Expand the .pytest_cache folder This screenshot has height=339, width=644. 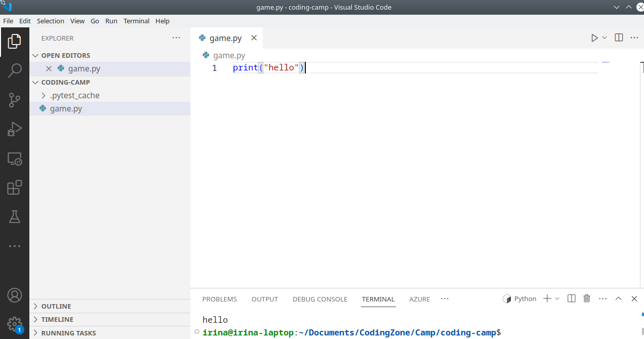pos(74,95)
